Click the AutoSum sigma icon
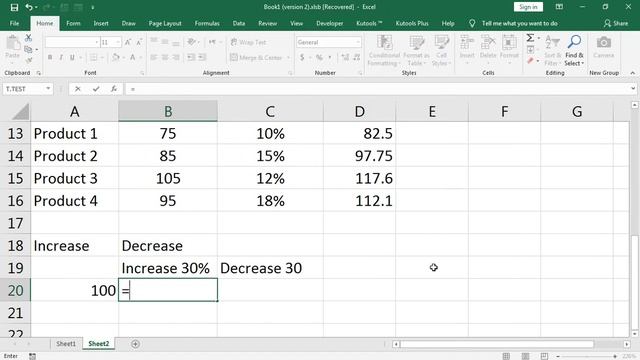 tap(530, 38)
